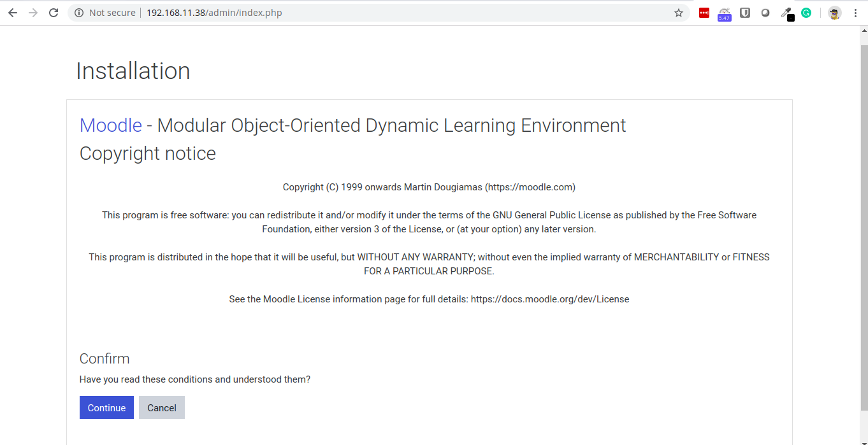The image size is (868, 445).
Task: Continue with the Moodle installation
Action: (x=106, y=408)
